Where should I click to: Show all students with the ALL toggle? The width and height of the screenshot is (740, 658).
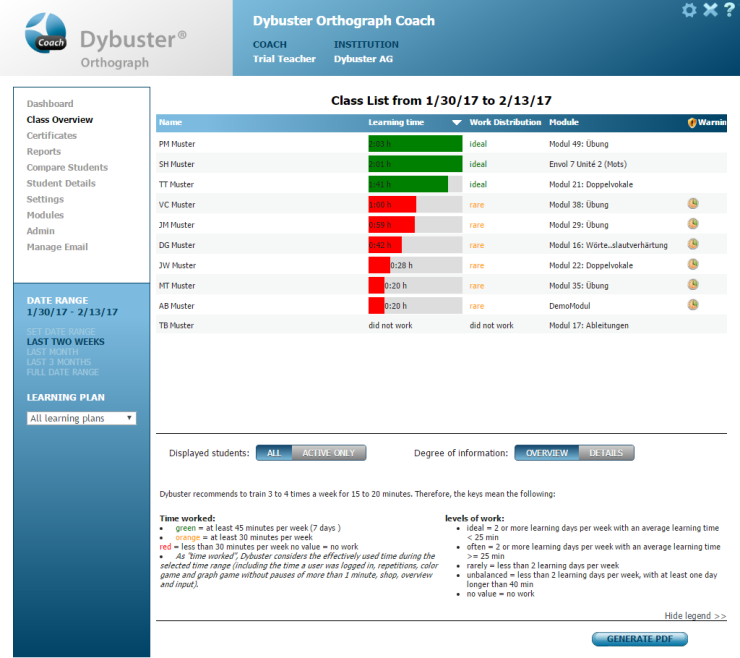[x=273, y=453]
